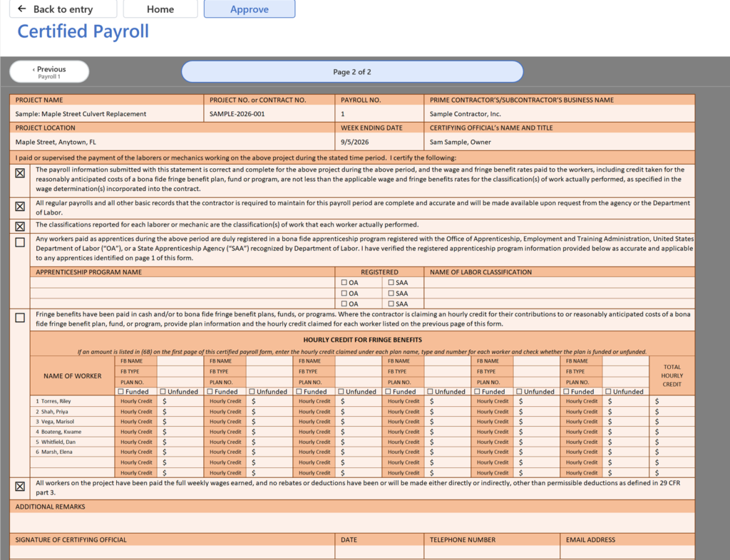Screen dimensions: 730x560
Task: Click the Telephone Number field
Action: pyautogui.click(x=492, y=553)
